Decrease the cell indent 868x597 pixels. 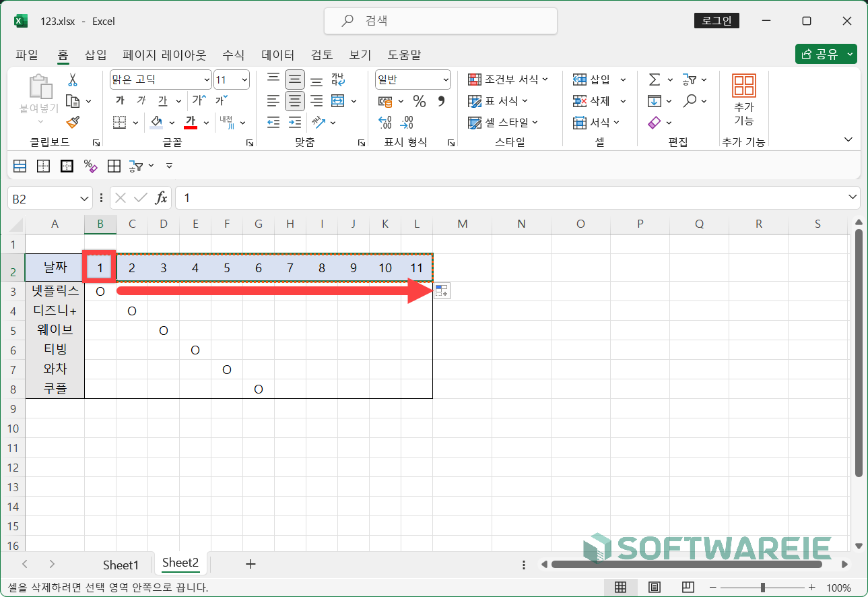tap(273, 122)
